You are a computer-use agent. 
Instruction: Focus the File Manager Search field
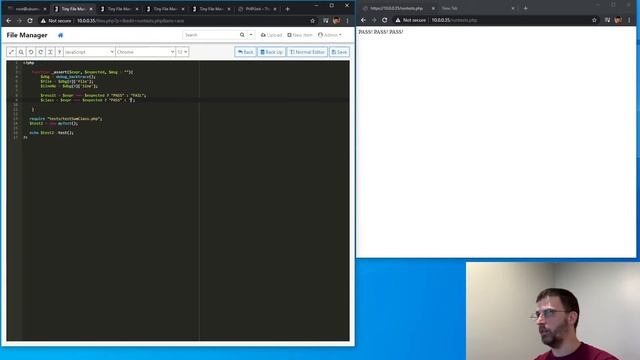(x=210, y=35)
